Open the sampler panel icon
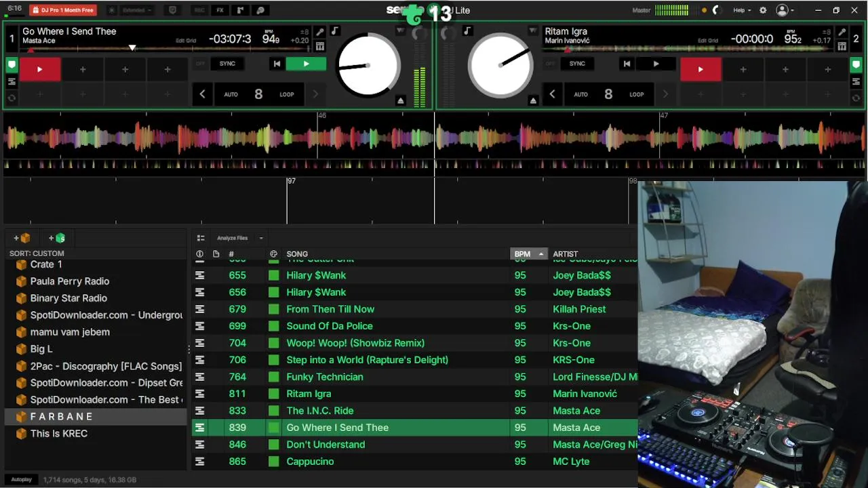 click(240, 10)
